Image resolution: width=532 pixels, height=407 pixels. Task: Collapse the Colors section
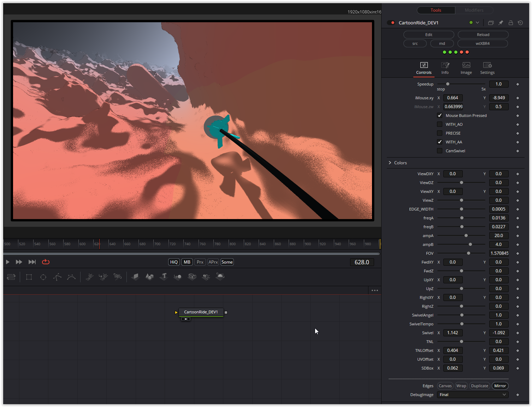[390, 163]
